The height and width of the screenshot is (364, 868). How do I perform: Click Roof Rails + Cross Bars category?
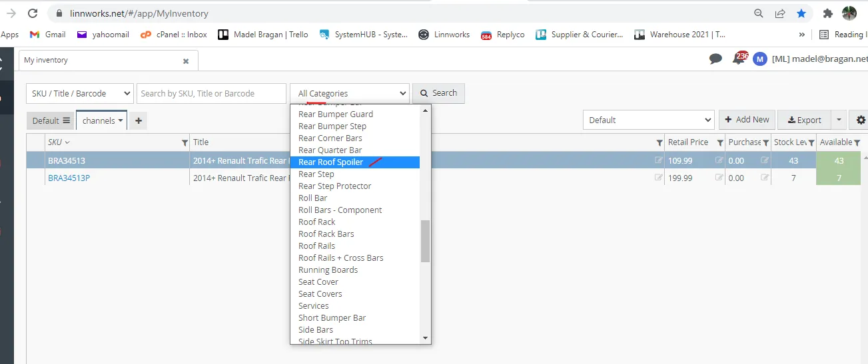click(x=341, y=258)
